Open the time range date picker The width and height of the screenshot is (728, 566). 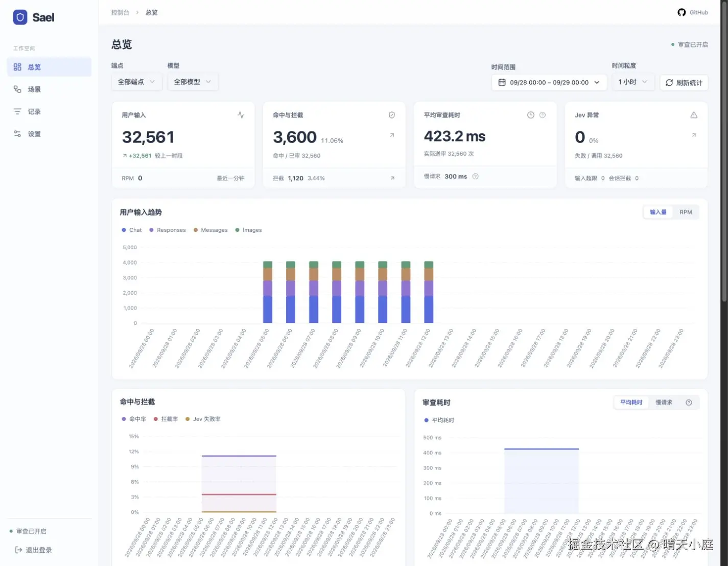(549, 82)
